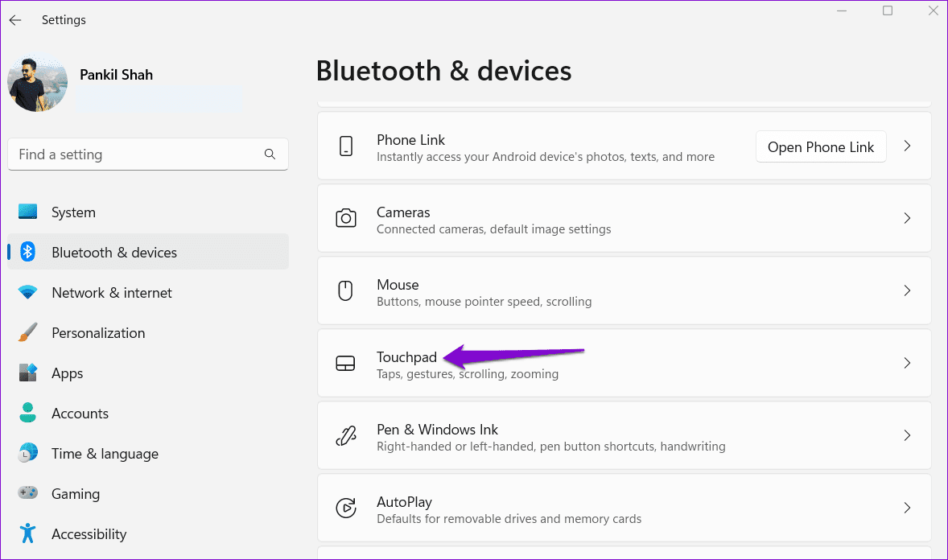Click the Open Phone Link button
Viewport: 948px width, 560px height.
(821, 146)
